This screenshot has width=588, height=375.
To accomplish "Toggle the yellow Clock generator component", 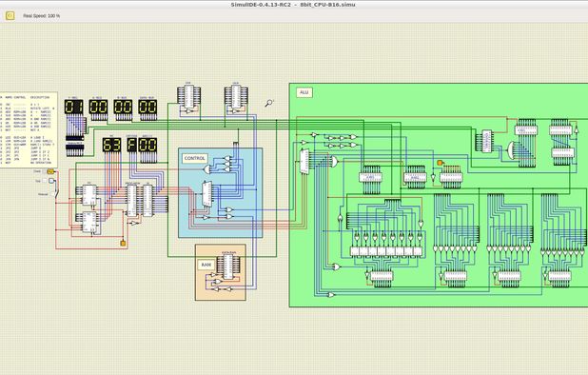I will coord(50,171).
